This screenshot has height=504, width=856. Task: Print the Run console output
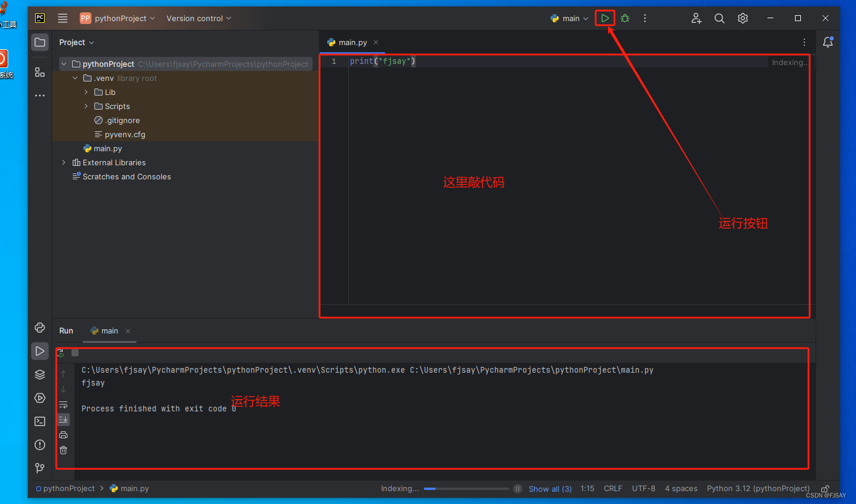(63, 435)
